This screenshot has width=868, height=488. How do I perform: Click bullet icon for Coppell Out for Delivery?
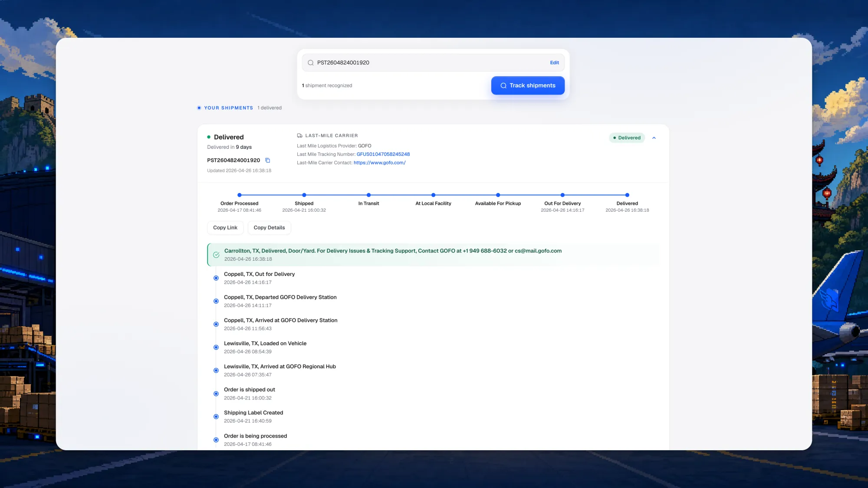click(216, 278)
